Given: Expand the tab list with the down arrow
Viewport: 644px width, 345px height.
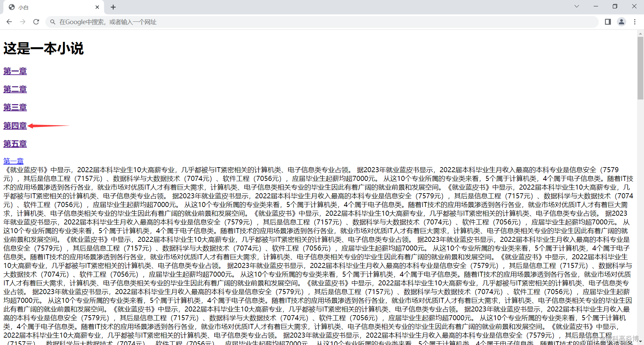Looking at the screenshot, I should (576, 6).
